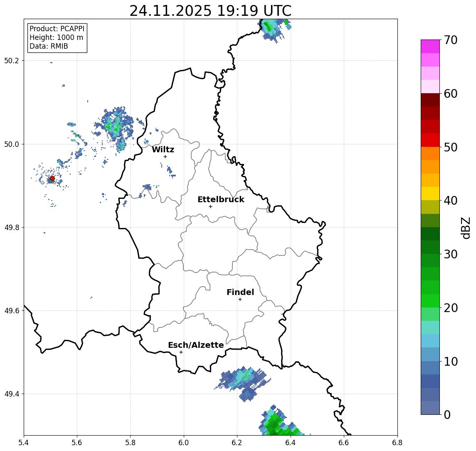Click the longitude axis label 5.4
476x451 pixels.
[x=24, y=443]
